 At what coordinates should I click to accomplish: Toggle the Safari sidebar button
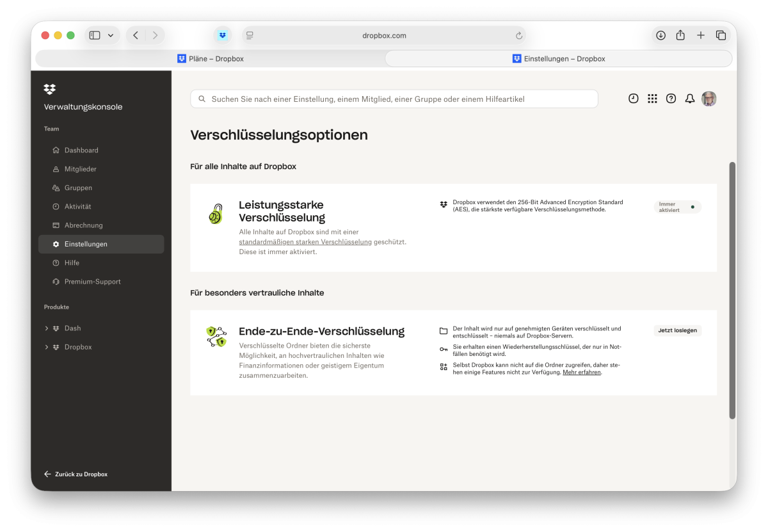(95, 35)
